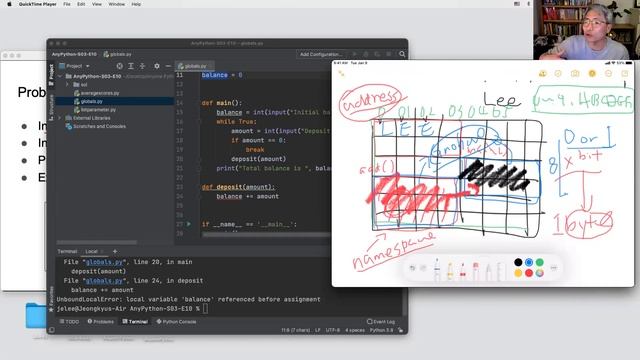
Task: Pick the yellow color swatch
Action: [518, 273]
